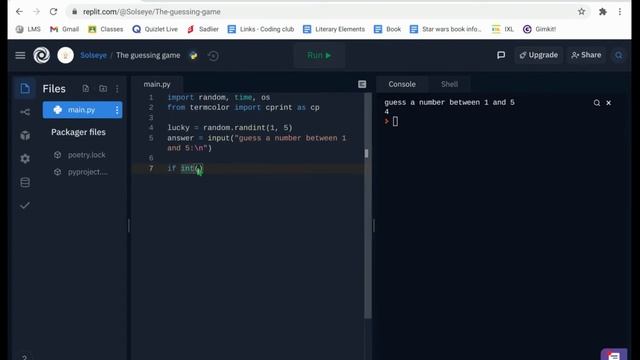Bookmark this page with the star icon
Viewport: 640px width, 360px height.
[x=582, y=12]
